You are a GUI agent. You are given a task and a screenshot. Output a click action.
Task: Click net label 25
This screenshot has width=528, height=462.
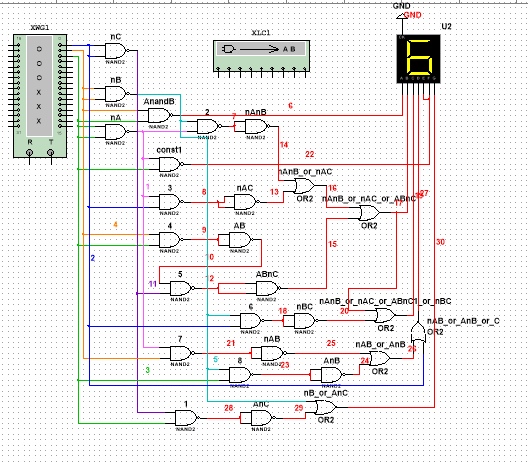pyautogui.click(x=331, y=343)
